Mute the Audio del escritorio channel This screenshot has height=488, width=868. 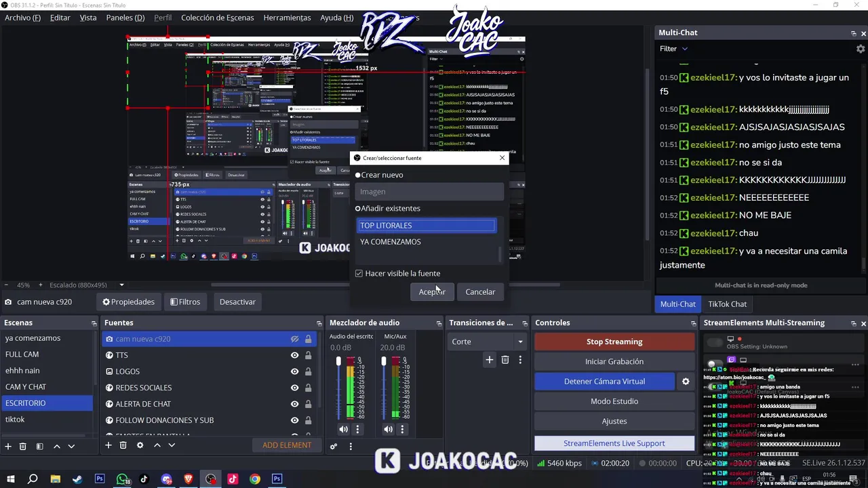pyautogui.click(x=343, y=429)
